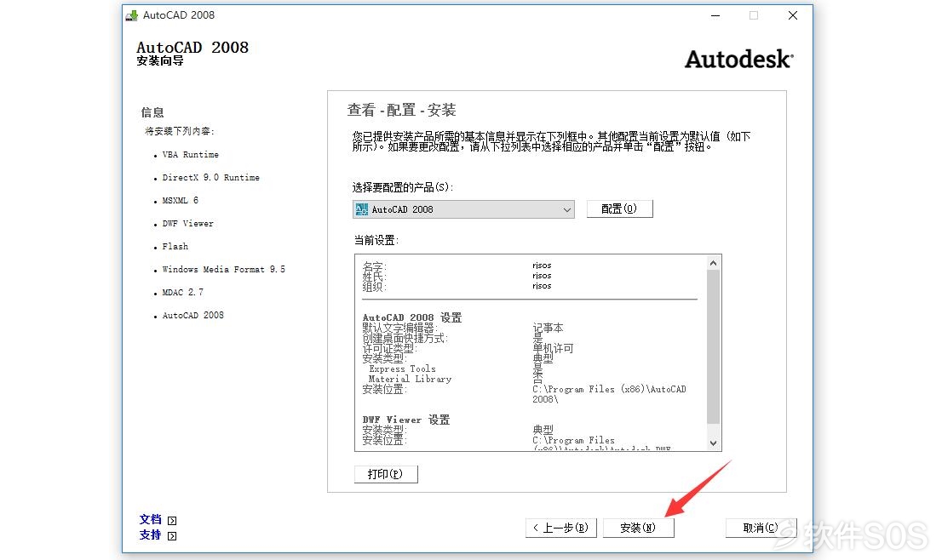Viewport: 942px width, 560px height.
Task: Click the current settings vertical scrollbar thumb
Action: 713,347
